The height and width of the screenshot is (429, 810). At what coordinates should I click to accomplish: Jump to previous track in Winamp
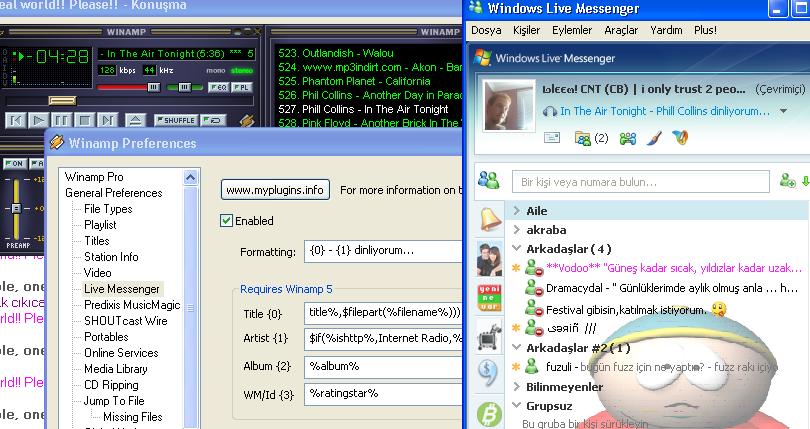pyautogui.click(x=16, y=120)
